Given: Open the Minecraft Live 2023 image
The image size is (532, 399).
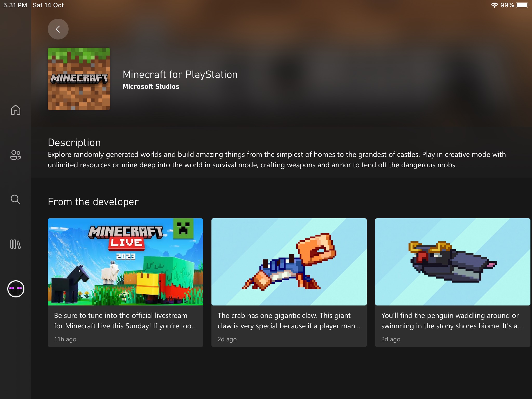Looking at the screenshot, I should point(125,262).
